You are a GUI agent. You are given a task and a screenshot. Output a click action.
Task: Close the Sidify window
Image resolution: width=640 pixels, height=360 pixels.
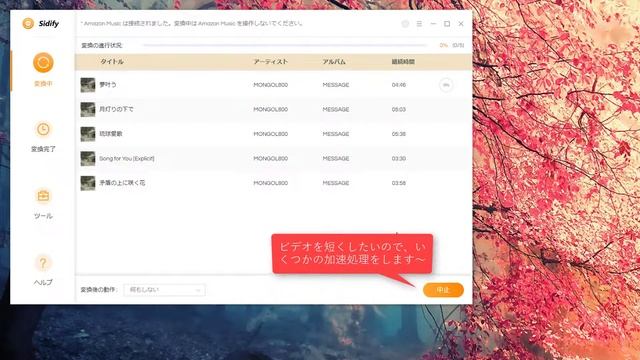click(461, 24)
